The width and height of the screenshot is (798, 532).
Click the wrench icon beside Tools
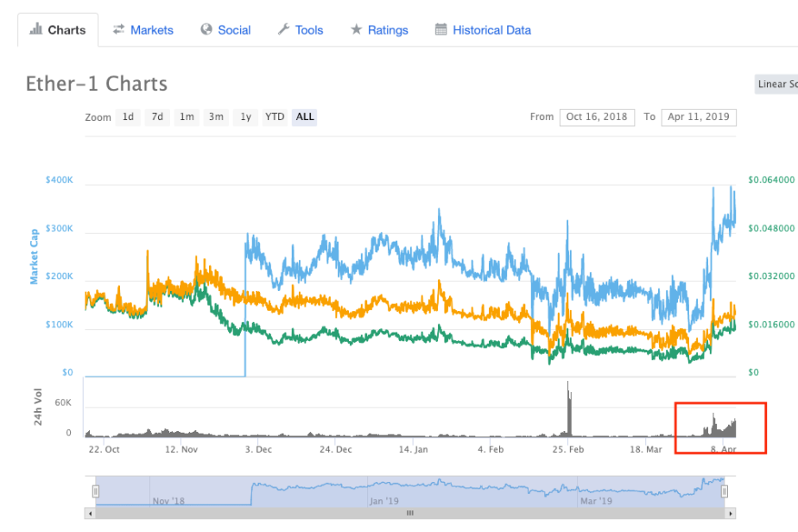(283, 29)
